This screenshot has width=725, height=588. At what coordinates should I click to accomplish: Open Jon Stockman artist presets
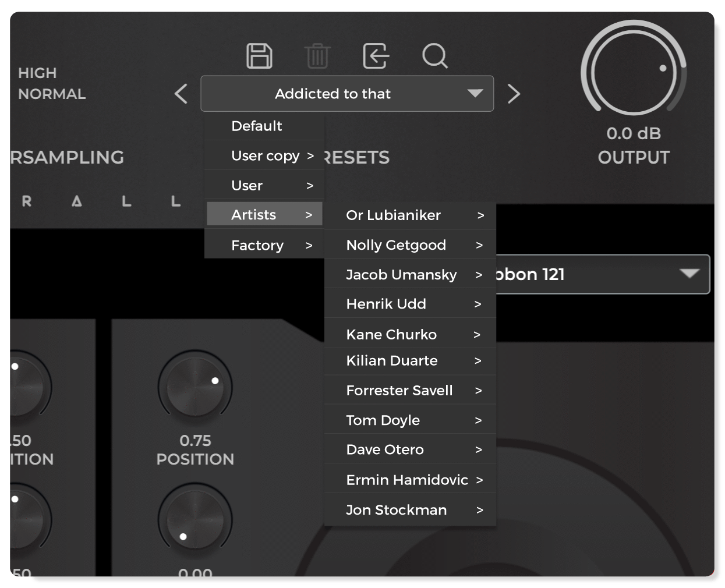410,509
